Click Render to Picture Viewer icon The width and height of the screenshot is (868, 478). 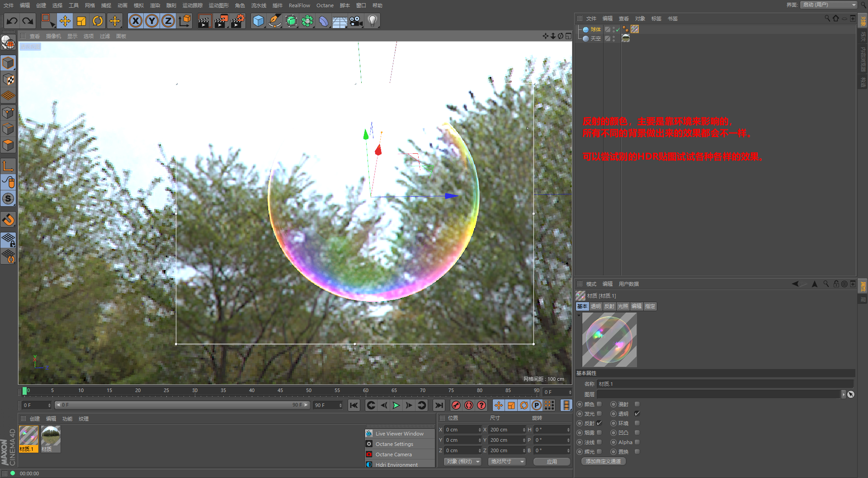(221, 21)
